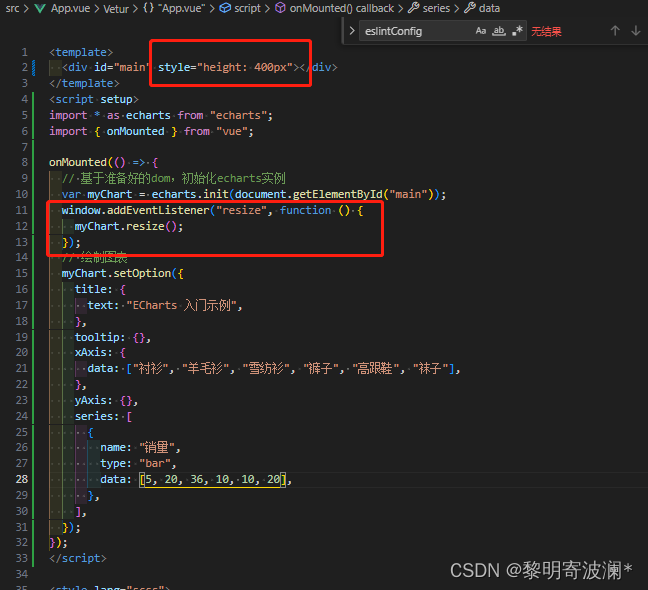This screenshot has height=590, width=648.
Task: Click the Chinese comment on line 9
Action: (x=174, y=178)
